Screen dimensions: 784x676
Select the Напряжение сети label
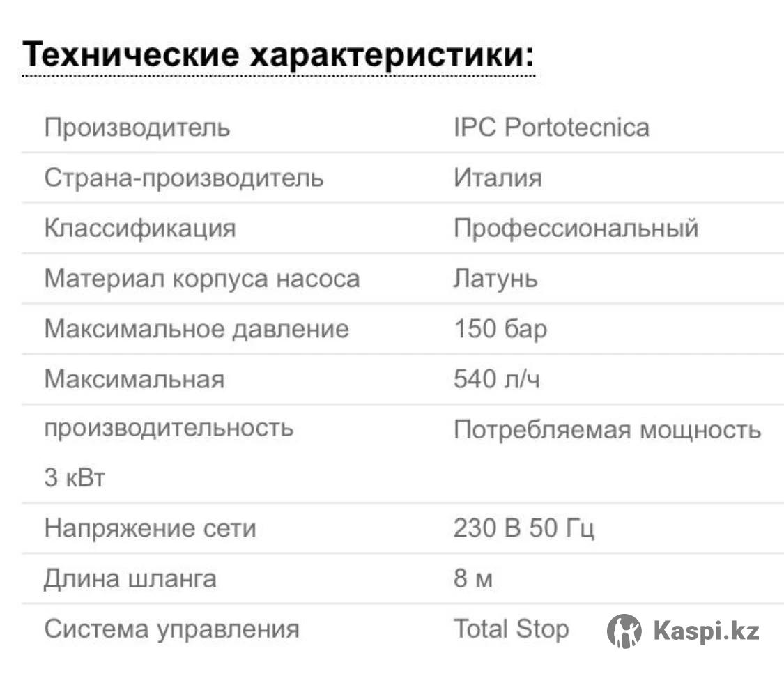[x=150, y=528]
